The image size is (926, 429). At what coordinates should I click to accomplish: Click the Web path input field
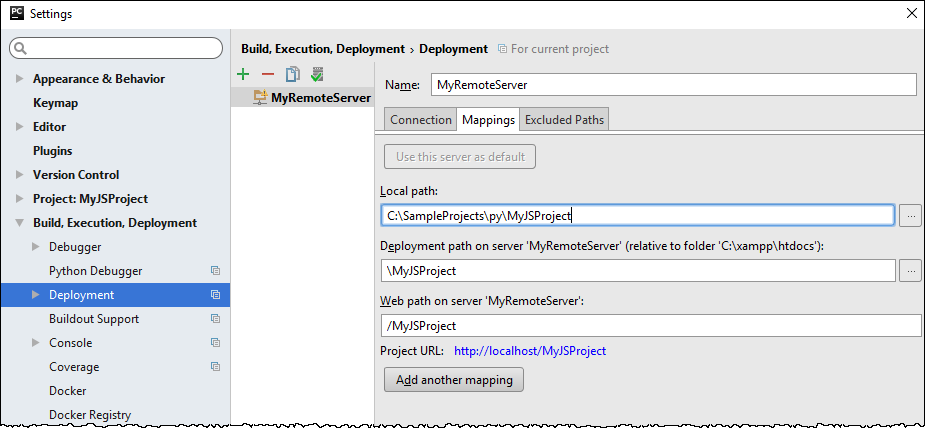pos(651,326)
